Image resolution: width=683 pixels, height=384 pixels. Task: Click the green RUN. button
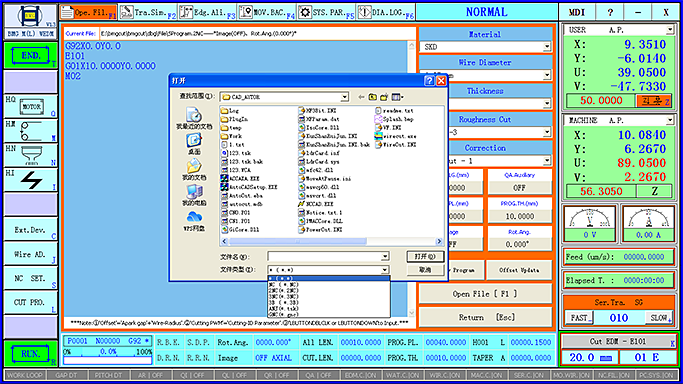(30, 354)
